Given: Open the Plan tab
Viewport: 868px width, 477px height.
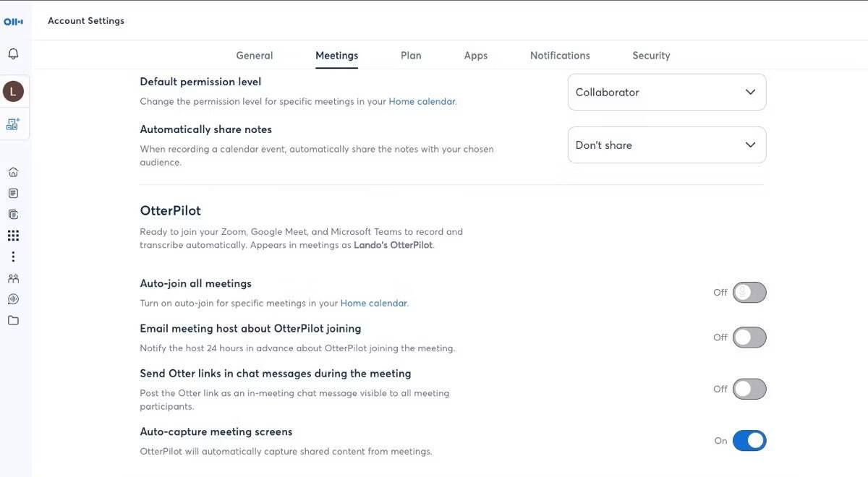Looking at the screenshot, I should [x=411, y=56].
